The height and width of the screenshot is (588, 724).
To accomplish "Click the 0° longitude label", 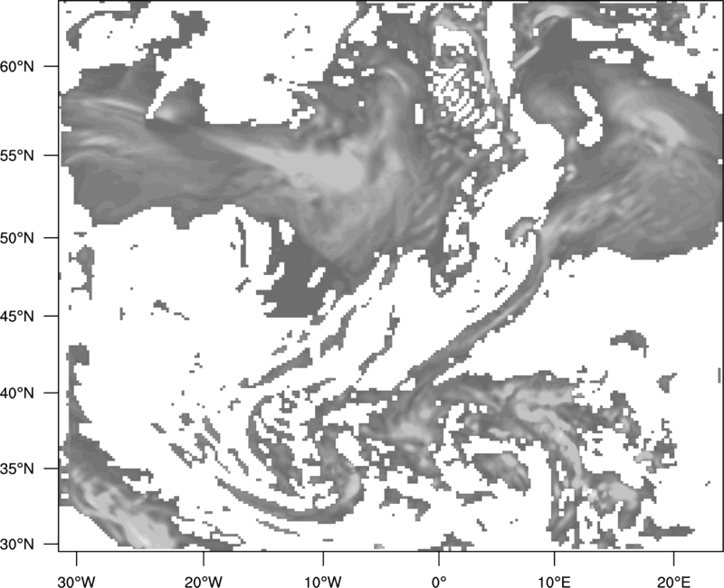I will tap(439, 582).
